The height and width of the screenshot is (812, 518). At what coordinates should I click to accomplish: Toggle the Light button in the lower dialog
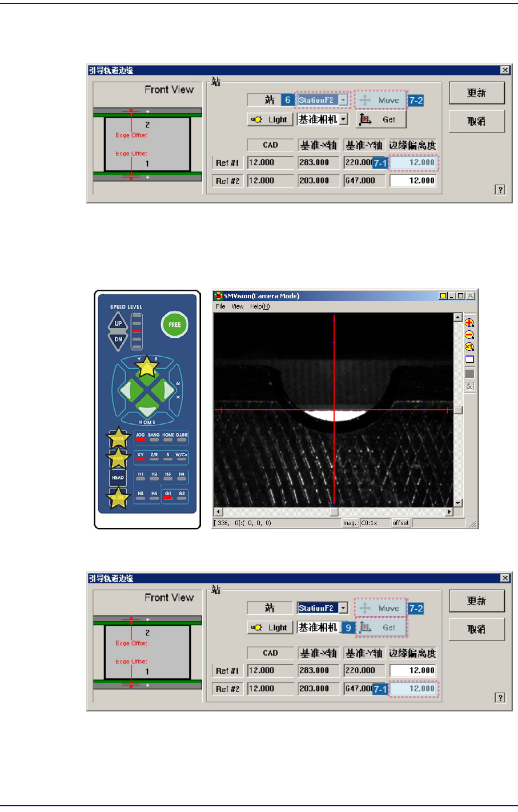pyautogui.click(x=270, y=627)
